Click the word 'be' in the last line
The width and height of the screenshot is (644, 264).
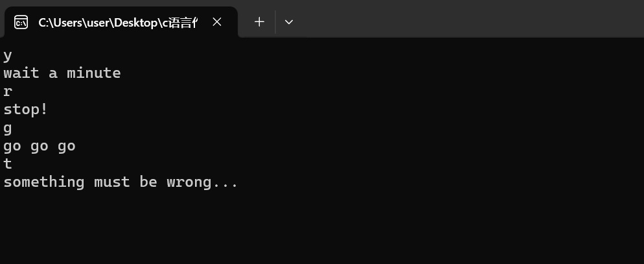point(148,182)
